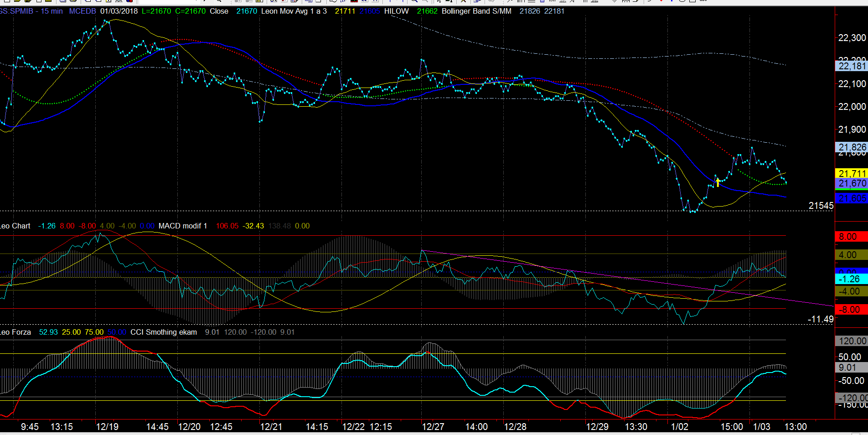Click the cyan 52.93 Leo Forza value
Viewport: 868px width, 435px height.
point(48,332)
